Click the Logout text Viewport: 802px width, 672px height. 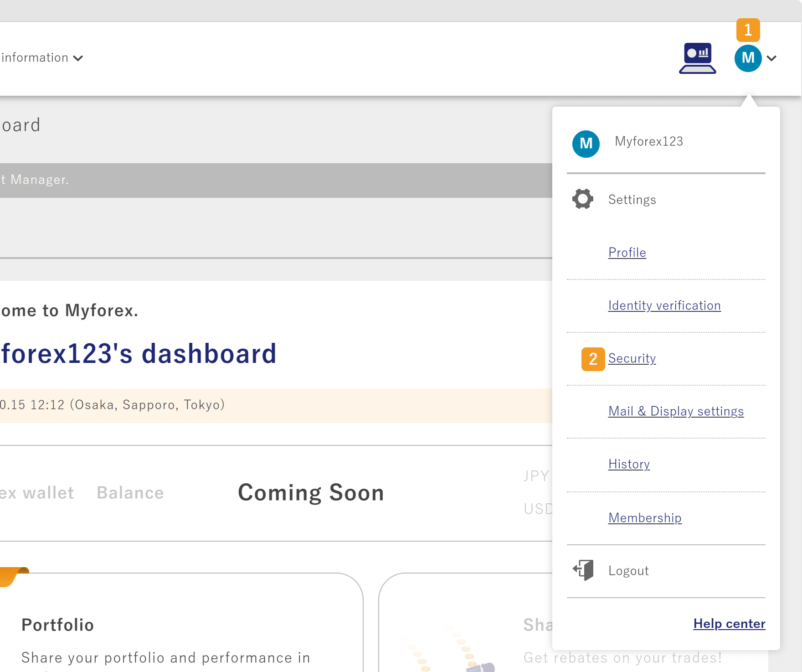point(628,571)
